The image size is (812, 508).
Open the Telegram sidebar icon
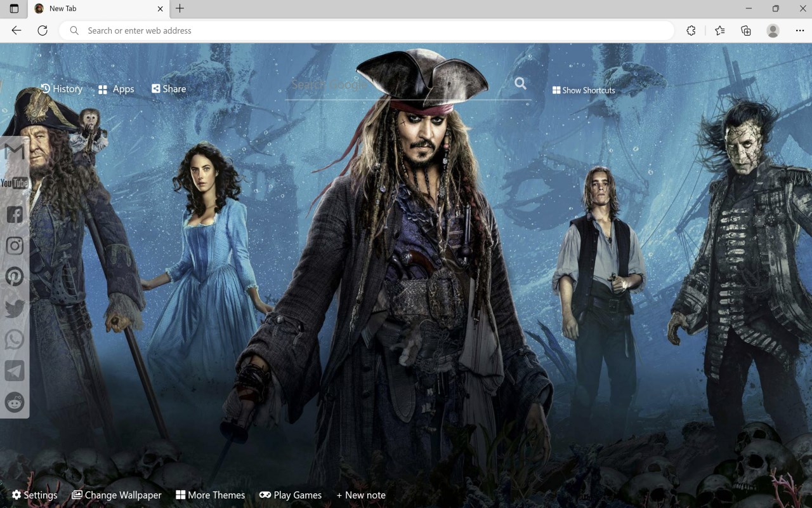(15, 371)
